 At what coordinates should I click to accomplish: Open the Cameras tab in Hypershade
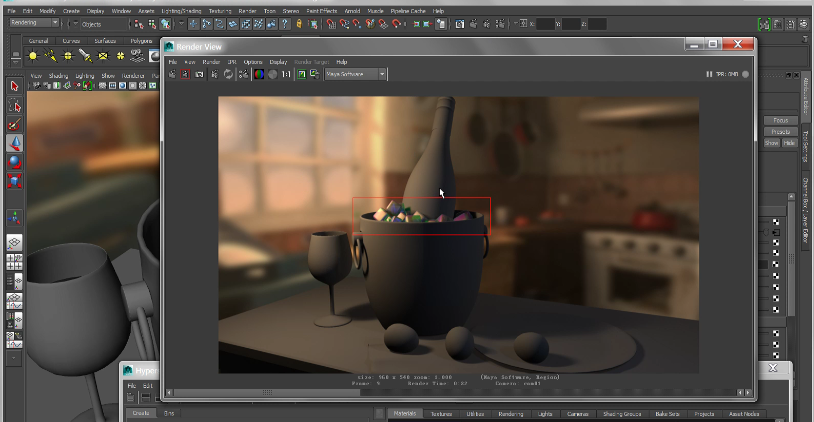point(578,414)
